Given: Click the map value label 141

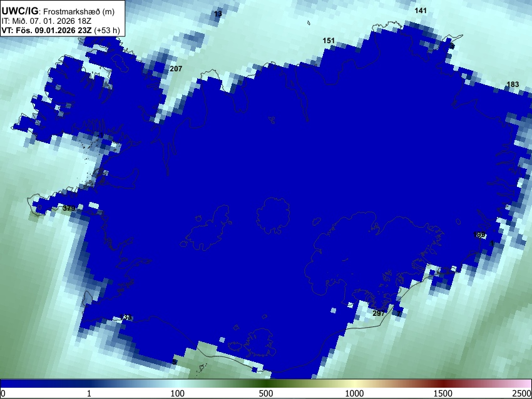Looking at the screenshot, I should coord(421,11).
